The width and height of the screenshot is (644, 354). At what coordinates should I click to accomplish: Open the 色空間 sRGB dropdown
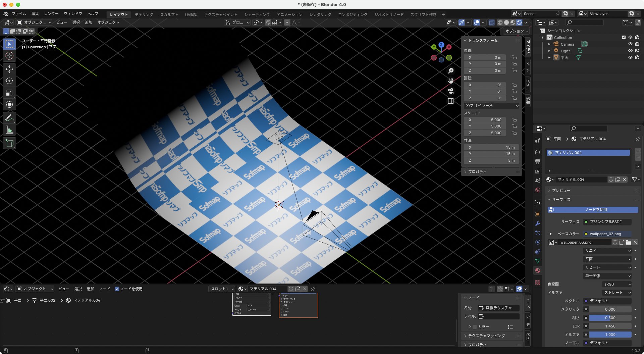click(x=616, y=284)
